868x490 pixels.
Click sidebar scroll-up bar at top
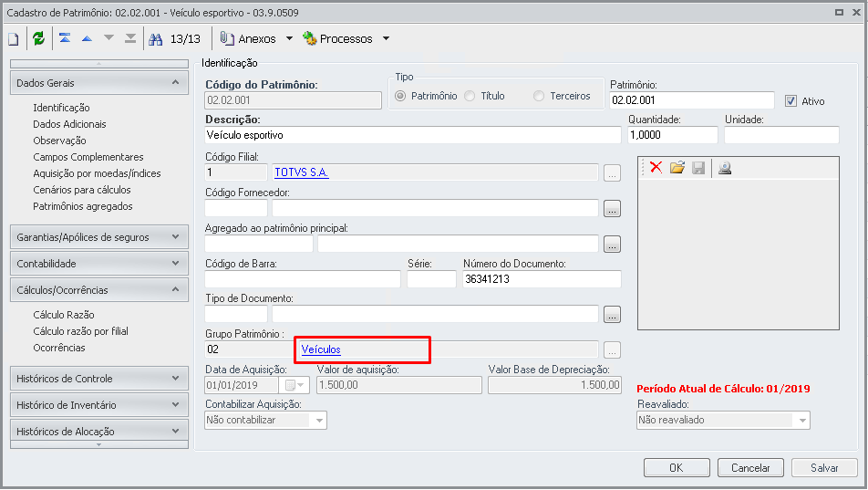pos(99,64)
